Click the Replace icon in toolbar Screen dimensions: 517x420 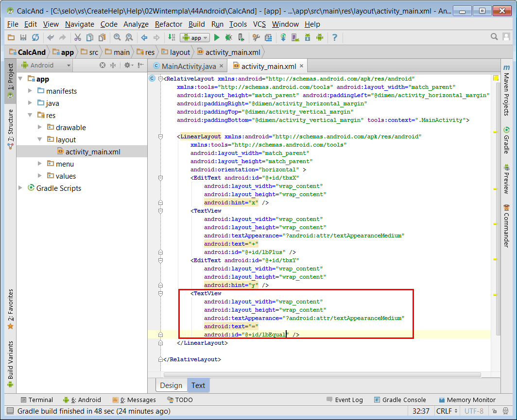coord(129,37)
